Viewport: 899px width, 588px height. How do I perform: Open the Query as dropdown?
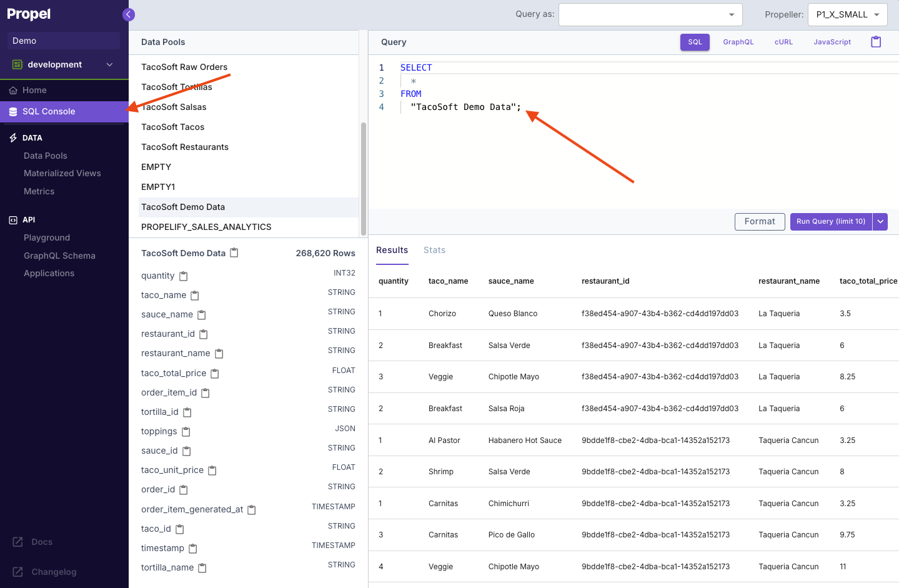[730, 14]
